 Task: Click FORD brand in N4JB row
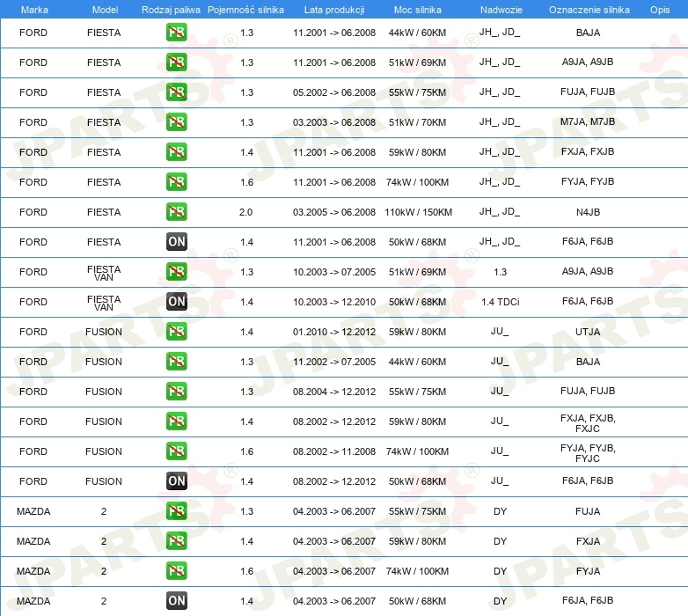(33, 212)
